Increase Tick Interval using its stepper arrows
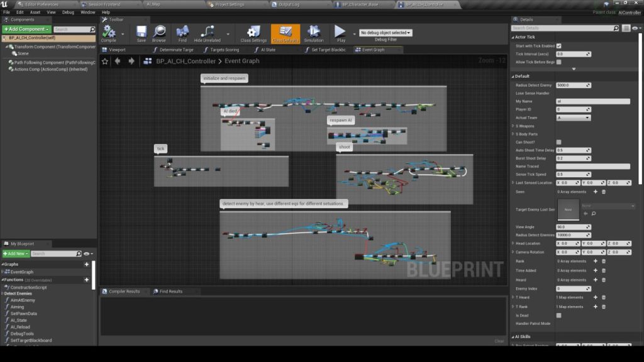Viewport: 644px width, 362px height. click(587, 54)
